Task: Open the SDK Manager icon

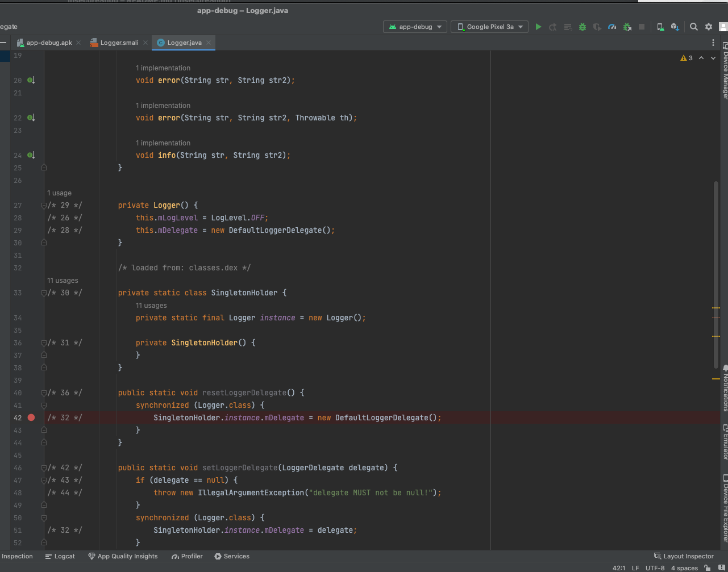Action: point(675,27)
